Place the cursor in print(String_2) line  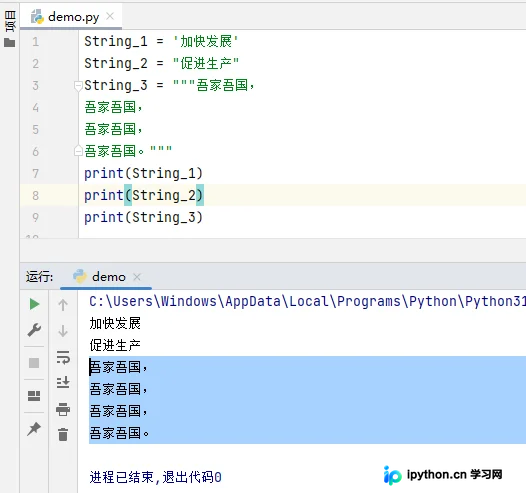tap(144, 196)
